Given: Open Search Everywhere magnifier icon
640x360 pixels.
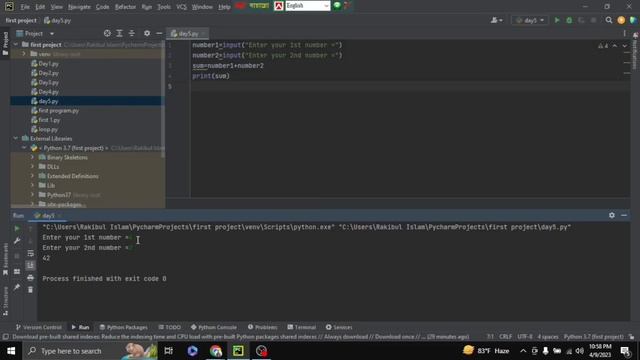Looking at the screenshot, I should tap(609, 20).
